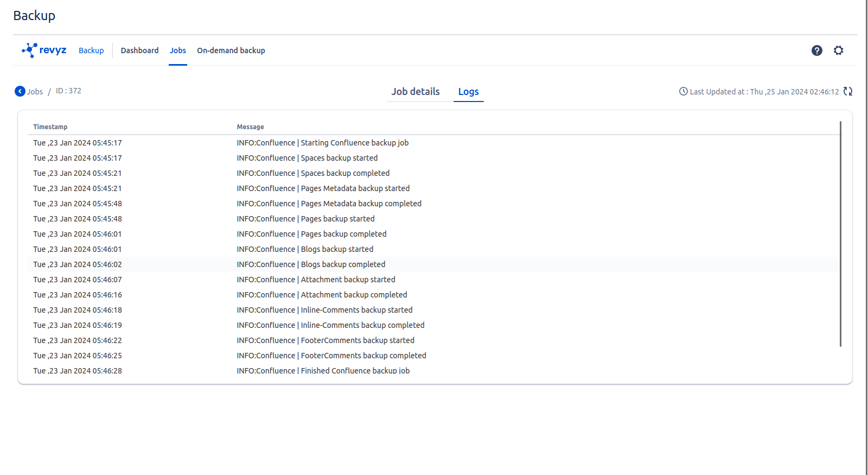This screenshot has width=868, height=475.
Task: Open settings via the gear icon
Action: [x=838, y=50]
